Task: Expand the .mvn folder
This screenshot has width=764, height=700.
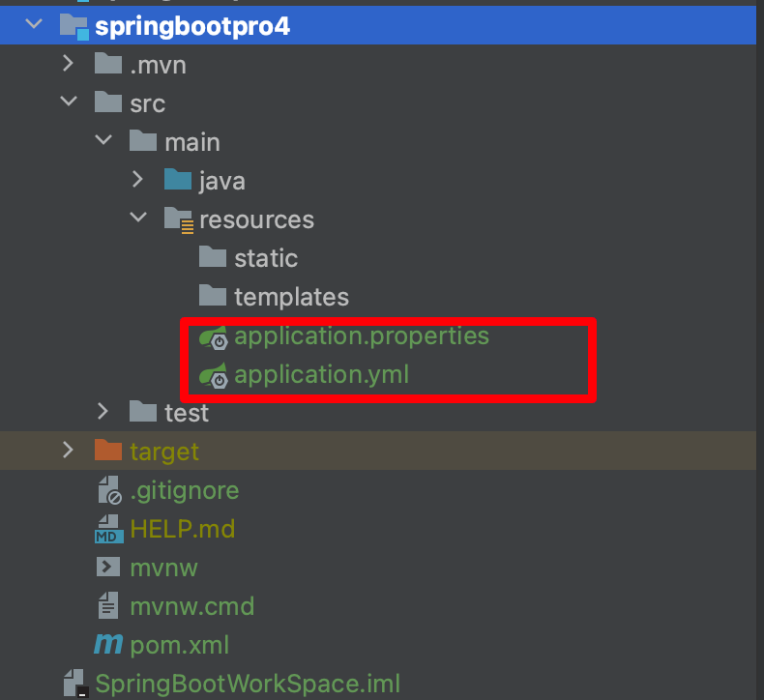Action: (x=69, y=63)
